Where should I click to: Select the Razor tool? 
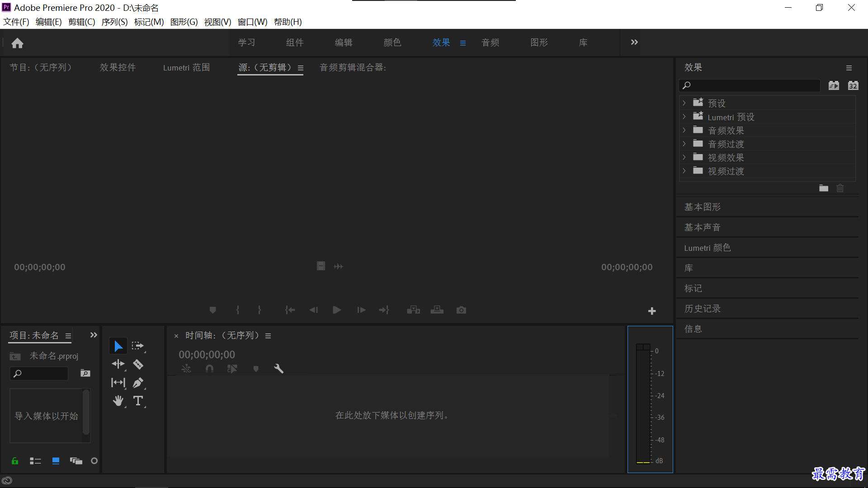coord(138,364)
